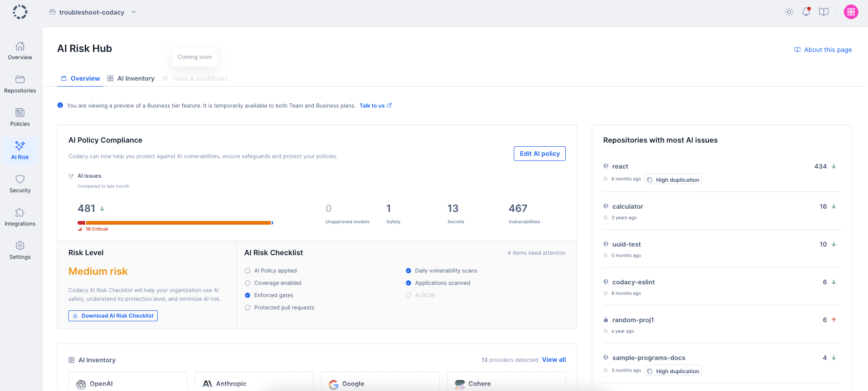Go to Policies in the sidebar

[x=20, y=118]
